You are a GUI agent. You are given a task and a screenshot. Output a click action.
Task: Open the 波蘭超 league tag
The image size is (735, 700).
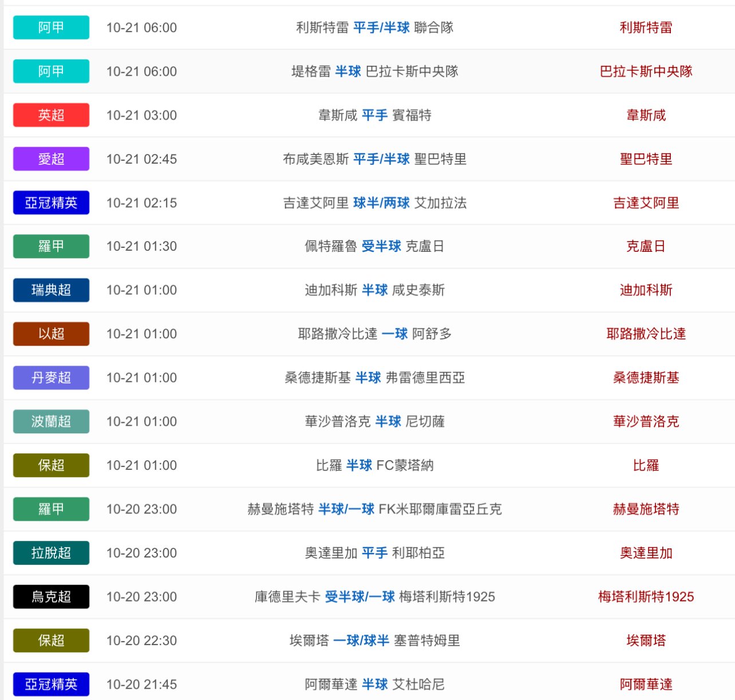click(x=51, y=421)
